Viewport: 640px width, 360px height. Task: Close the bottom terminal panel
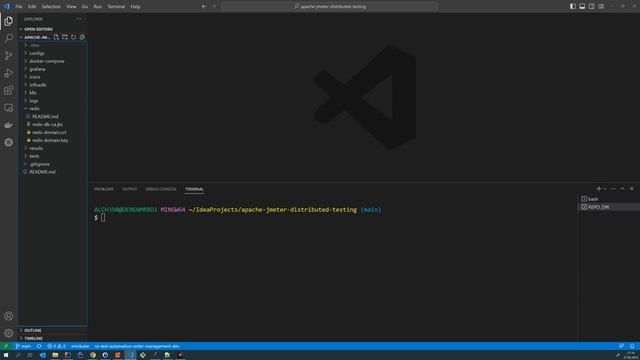tap(631, 189)
